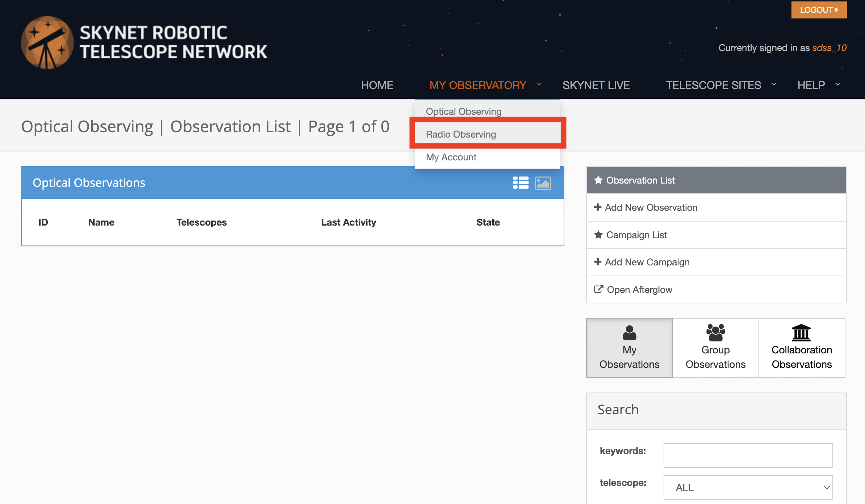Switch to image thumbnail view icon

point(543,183)
